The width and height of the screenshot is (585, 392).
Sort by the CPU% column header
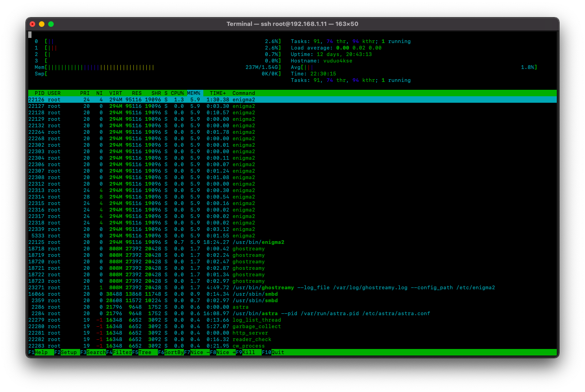tap(177, 93)
